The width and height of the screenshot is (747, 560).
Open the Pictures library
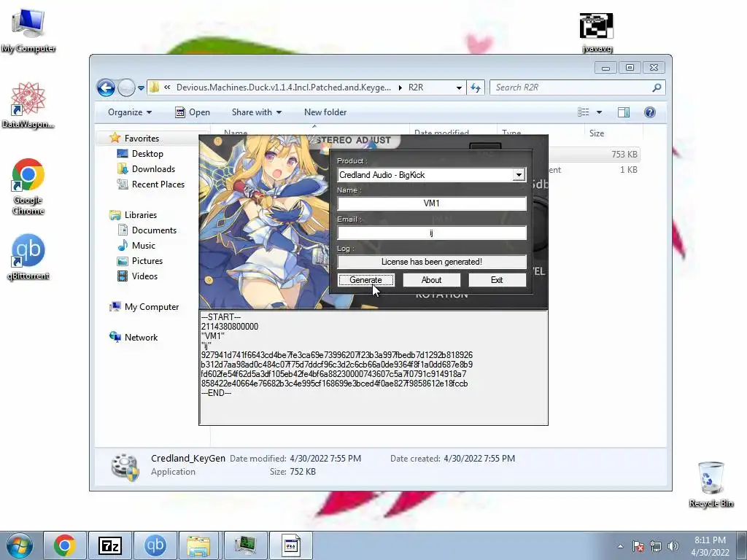tap(147, 261)
